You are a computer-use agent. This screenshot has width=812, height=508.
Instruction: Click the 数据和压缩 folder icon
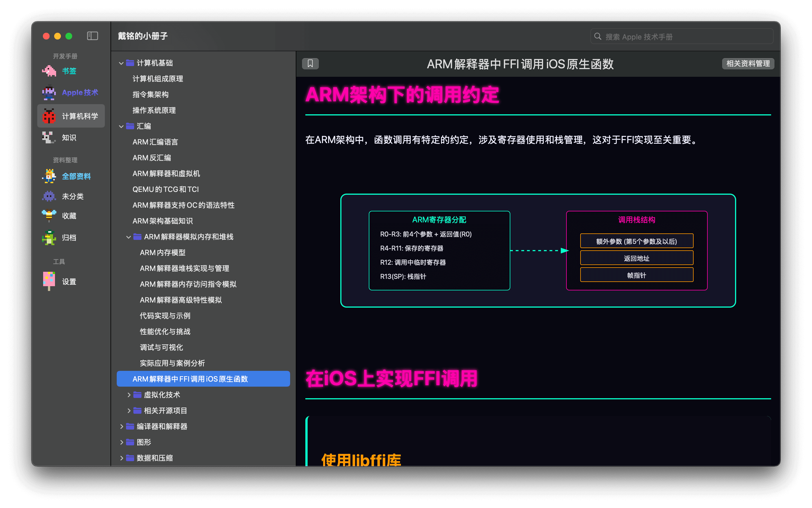tap(130, 457)
